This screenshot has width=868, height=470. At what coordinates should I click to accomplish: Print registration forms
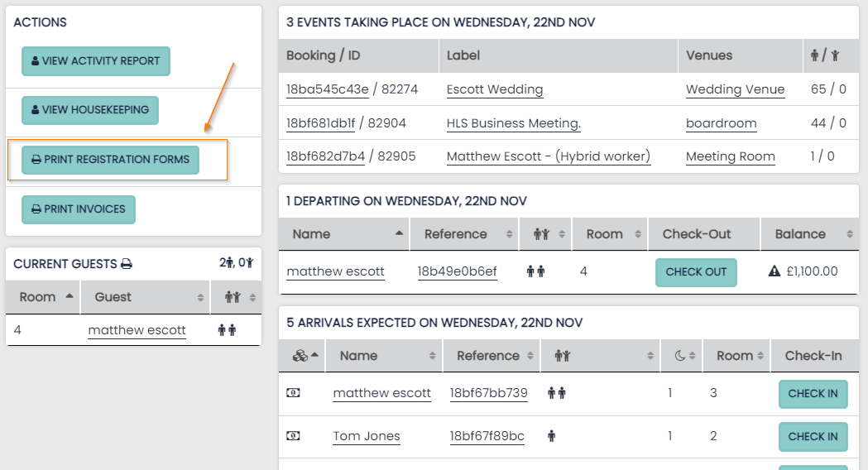(110, 159)
